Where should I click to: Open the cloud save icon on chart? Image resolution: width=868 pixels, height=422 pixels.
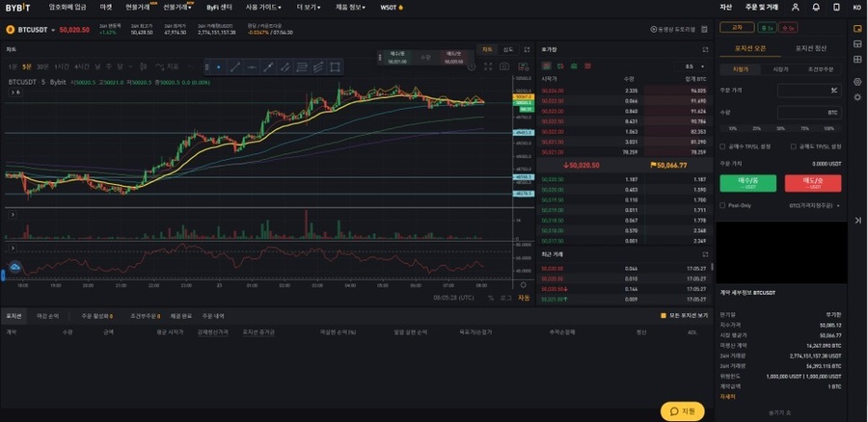point(14,268)
